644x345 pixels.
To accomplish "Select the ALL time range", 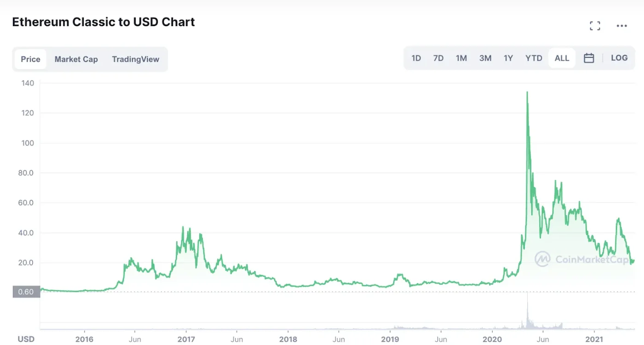I will tap(562, 58).
